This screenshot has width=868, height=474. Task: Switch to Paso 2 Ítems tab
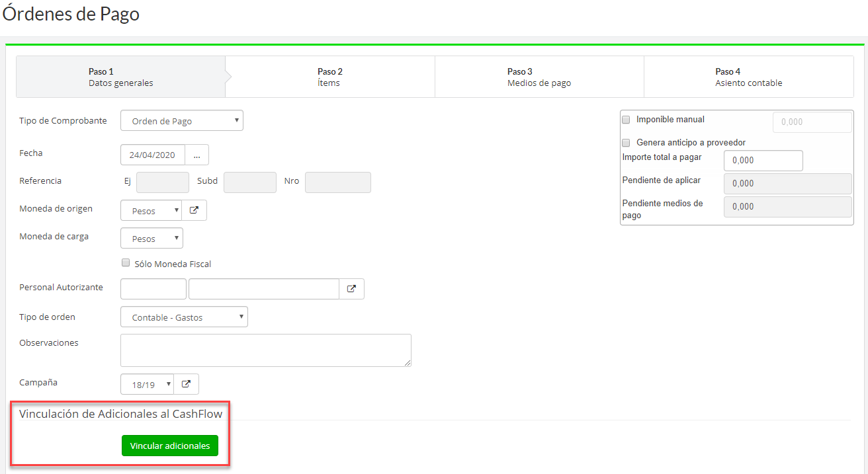click(329, 77)
